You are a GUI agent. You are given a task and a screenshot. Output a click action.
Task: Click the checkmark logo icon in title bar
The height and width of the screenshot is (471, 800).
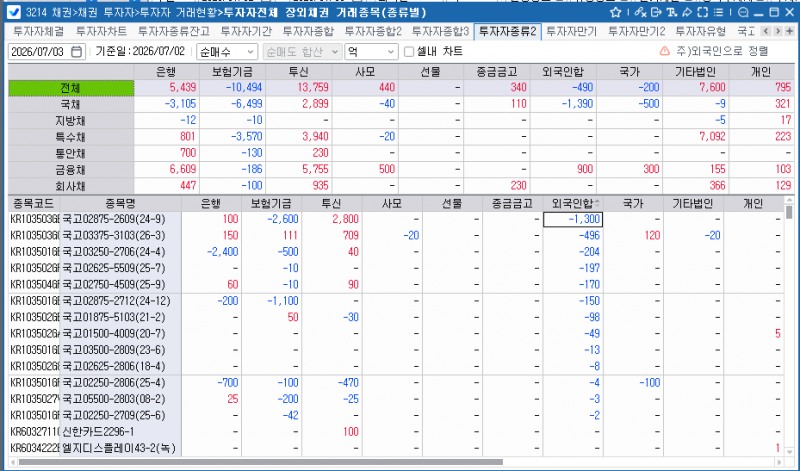click(14, 12)
